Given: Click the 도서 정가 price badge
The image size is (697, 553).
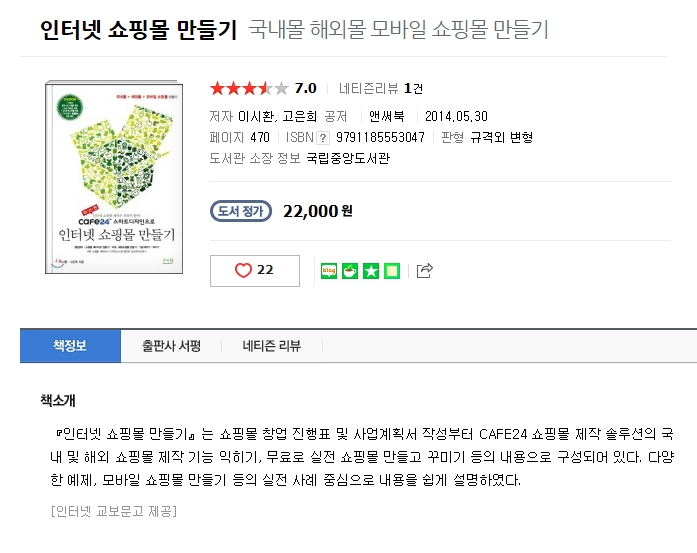Looking at the screenshot, I should (x=241, y=211).
